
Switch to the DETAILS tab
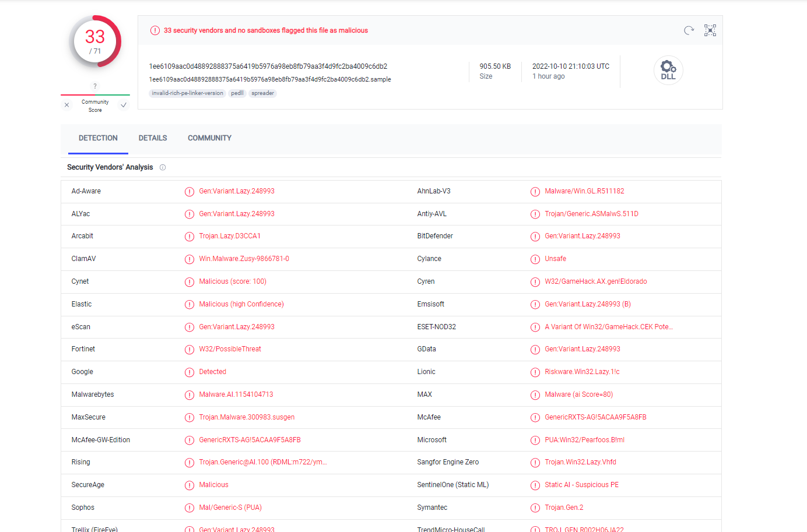(x=153, y=138)
